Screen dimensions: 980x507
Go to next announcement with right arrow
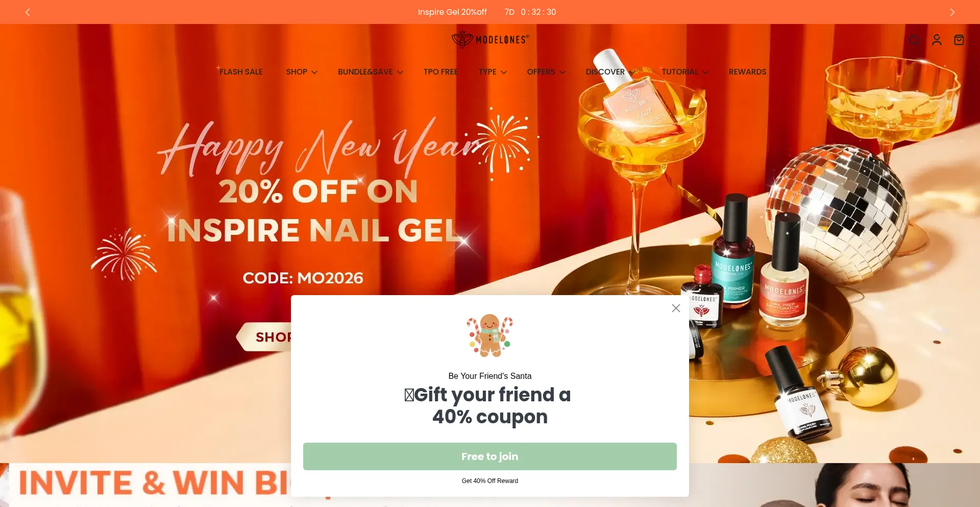952,12
